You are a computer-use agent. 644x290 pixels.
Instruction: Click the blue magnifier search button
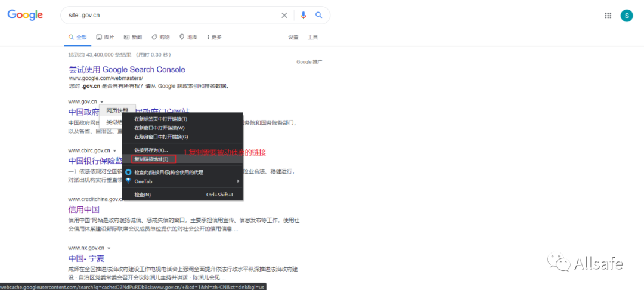point(318,15)
